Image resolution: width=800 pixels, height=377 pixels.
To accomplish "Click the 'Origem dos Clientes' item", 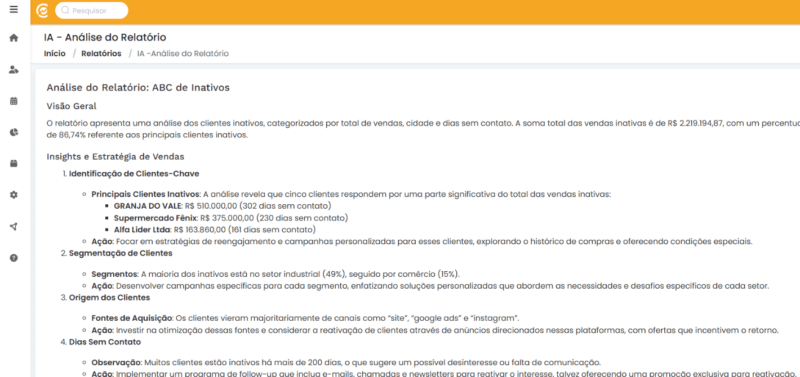I will click(x=110, y=297).
